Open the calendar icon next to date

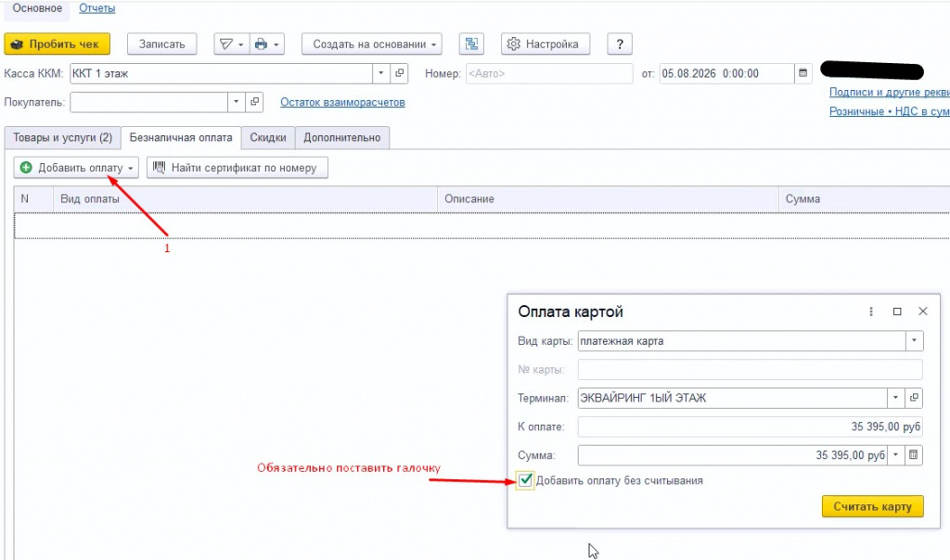click(802, 73)
